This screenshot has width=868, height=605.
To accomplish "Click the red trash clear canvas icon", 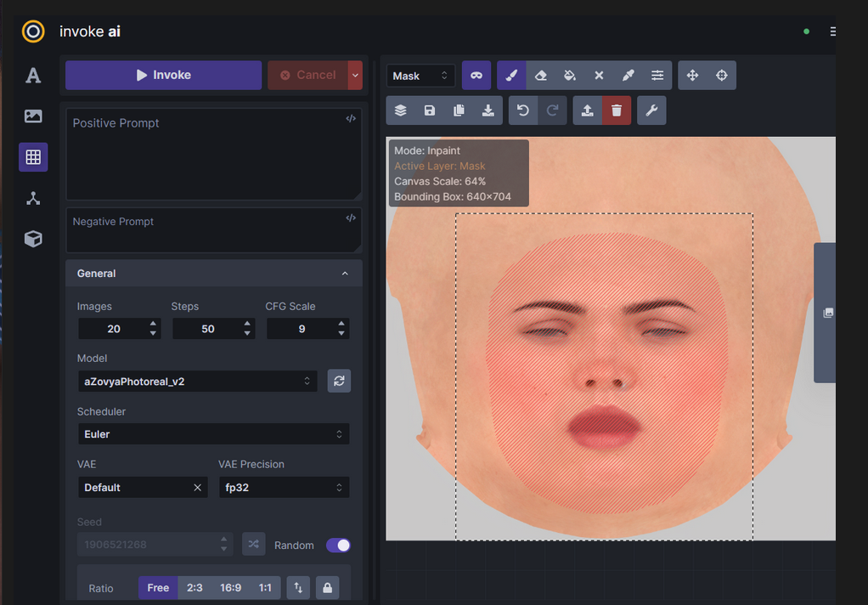I will (617, 110).
